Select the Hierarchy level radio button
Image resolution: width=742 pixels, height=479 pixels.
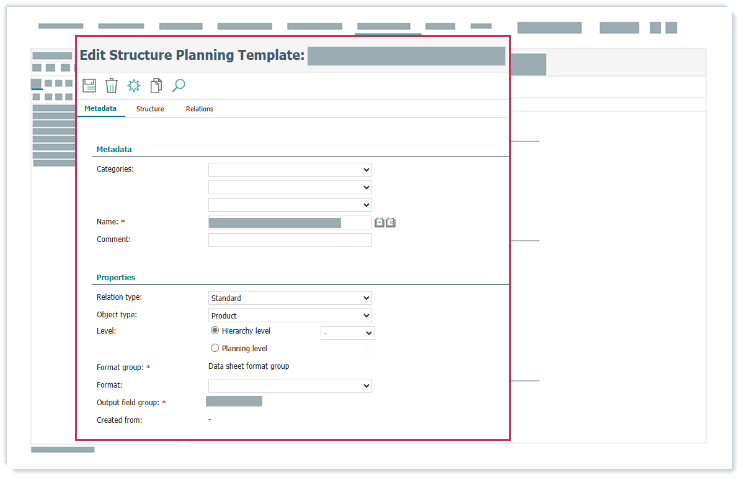214,330
